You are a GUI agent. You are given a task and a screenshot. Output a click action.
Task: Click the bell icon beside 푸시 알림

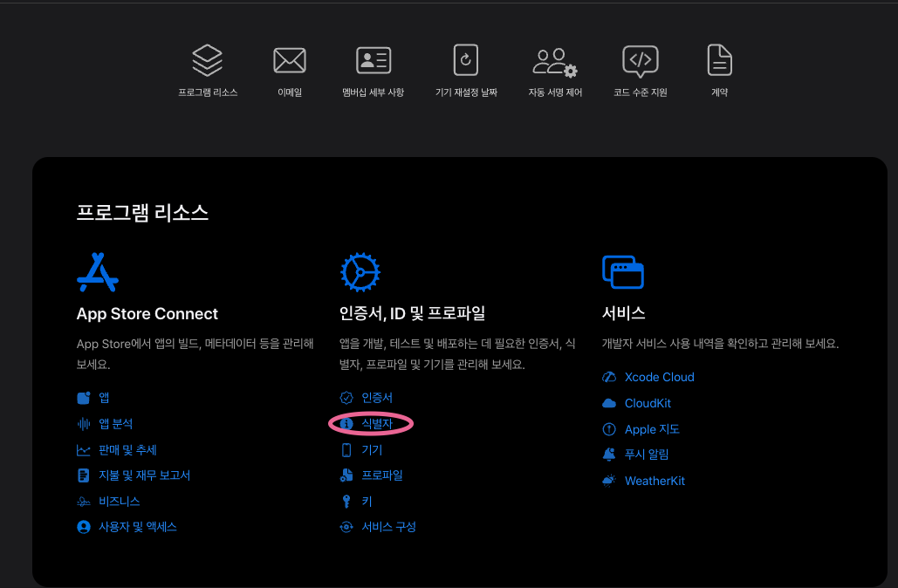pos(609,455)
